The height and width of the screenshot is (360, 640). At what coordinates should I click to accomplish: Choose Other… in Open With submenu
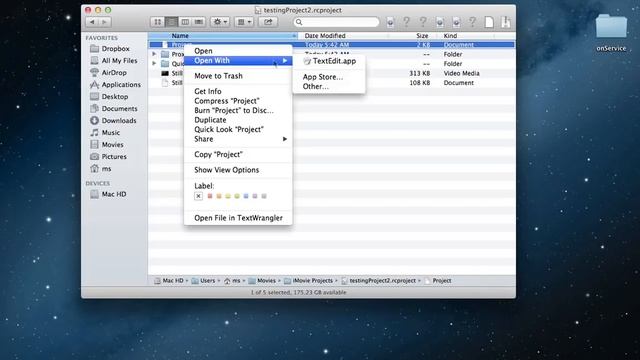pos(329,87)
